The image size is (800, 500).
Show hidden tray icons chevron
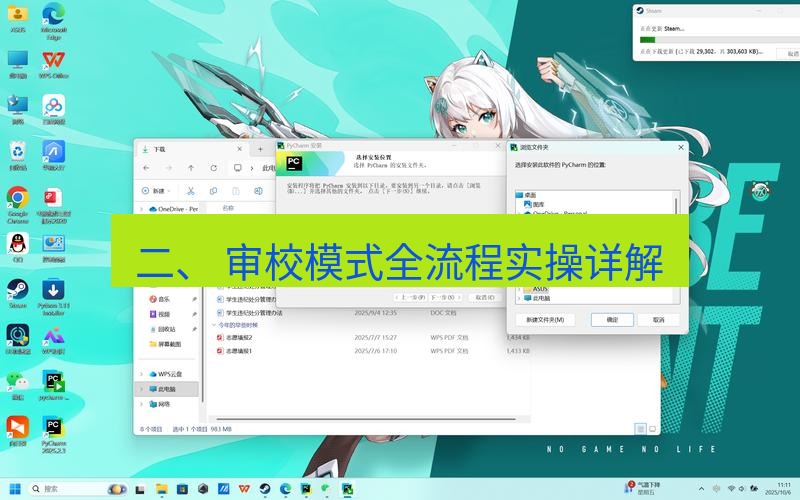(701, 489)
